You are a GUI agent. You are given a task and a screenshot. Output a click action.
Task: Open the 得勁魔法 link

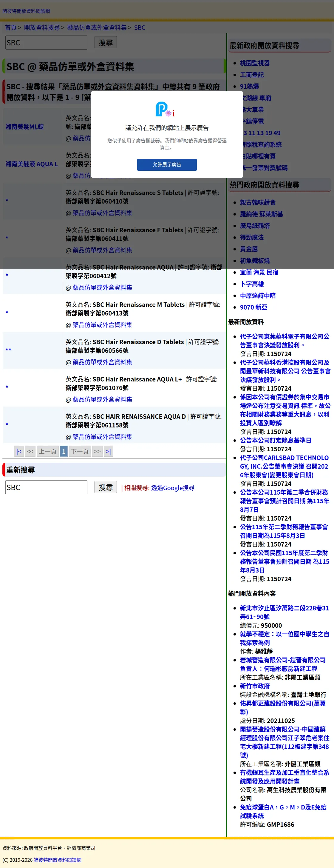[x=251, y=238]
